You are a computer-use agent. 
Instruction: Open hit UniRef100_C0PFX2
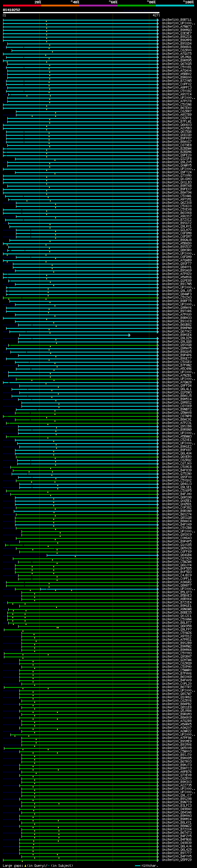(176, 84)
